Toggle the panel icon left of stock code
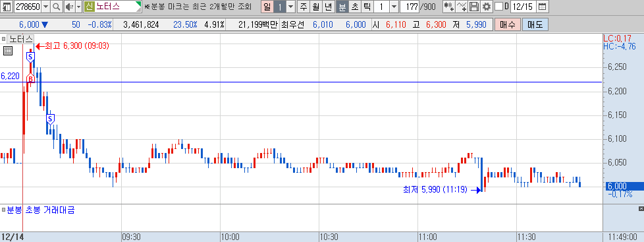 [7, 6]
